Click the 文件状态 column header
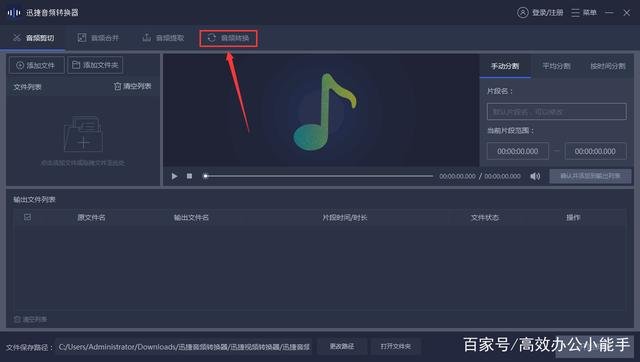Screen dimensions: 640x362 point(484,218)
